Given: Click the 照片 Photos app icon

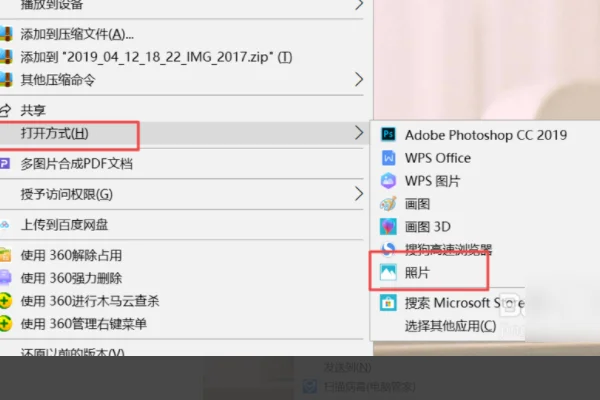Looking at the screenshot, I should pyautogui.click(x=388, y=273).
